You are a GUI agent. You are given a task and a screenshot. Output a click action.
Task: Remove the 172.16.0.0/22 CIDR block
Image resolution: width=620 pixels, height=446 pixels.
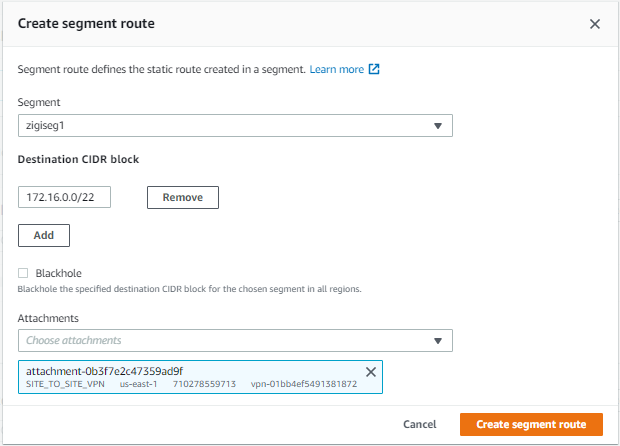click(183, 197)
